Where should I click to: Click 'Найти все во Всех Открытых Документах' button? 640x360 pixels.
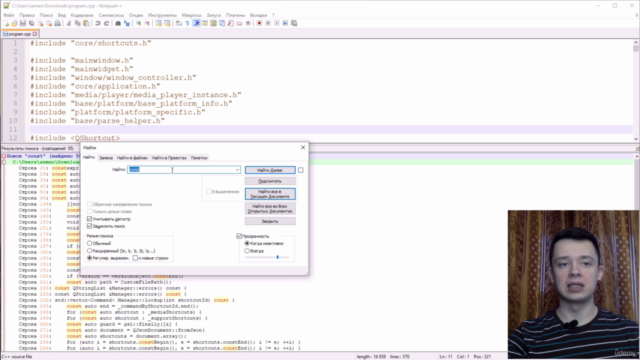click(x=270, y=209)
